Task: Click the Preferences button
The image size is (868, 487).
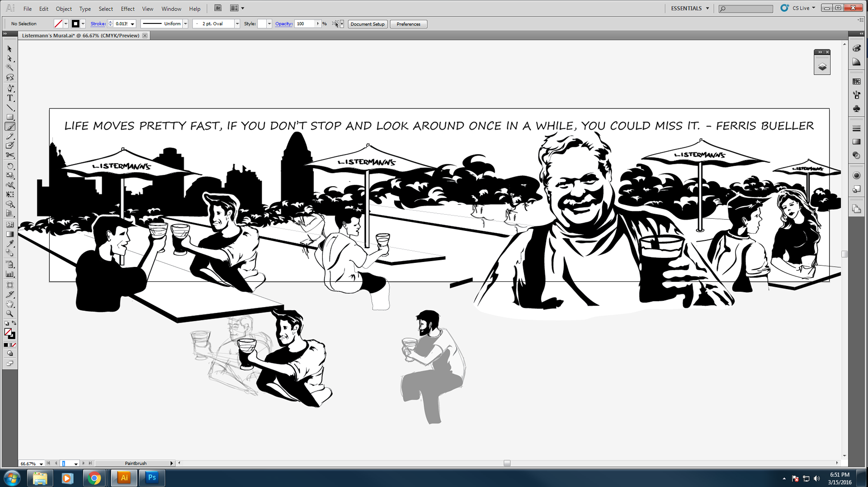Action: (408, 24)
